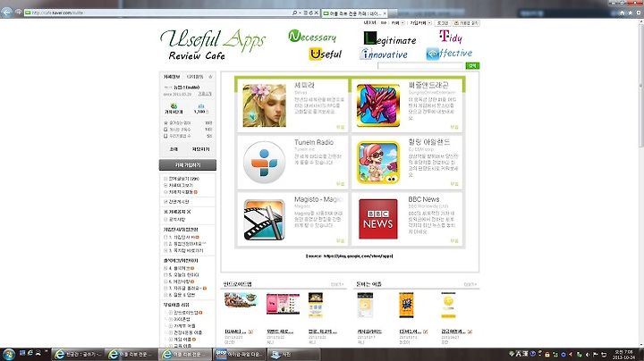Click the cafe search text field
The width and height of the screenshot is (644, 361).
[421, 65]
